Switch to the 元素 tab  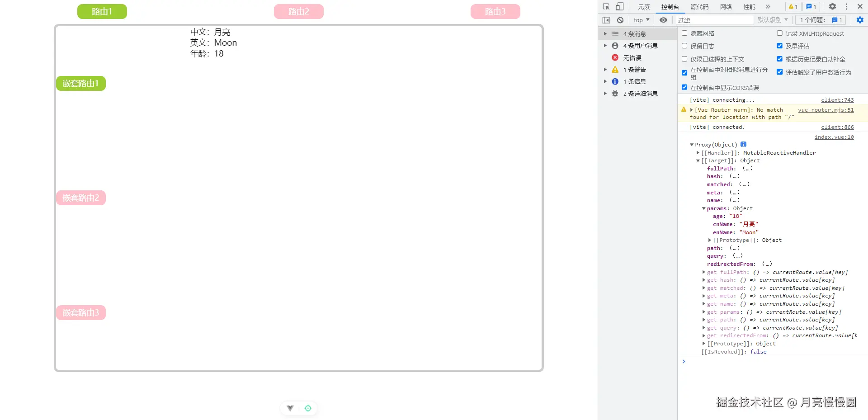click(644, 7)
